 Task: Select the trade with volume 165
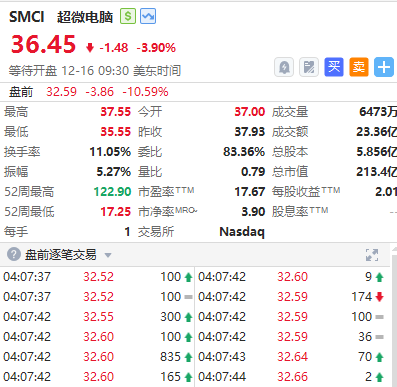pyautogui.click(x=98, y=376)
